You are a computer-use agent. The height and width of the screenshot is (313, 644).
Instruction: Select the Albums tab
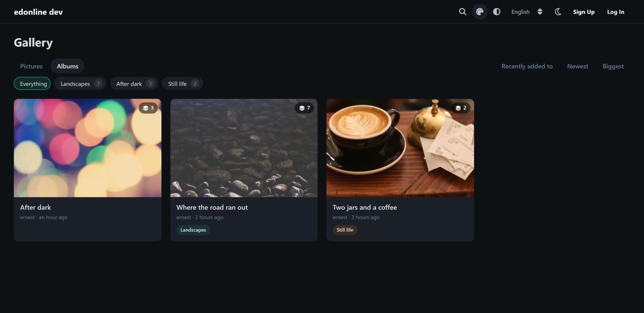coord(68,66)
